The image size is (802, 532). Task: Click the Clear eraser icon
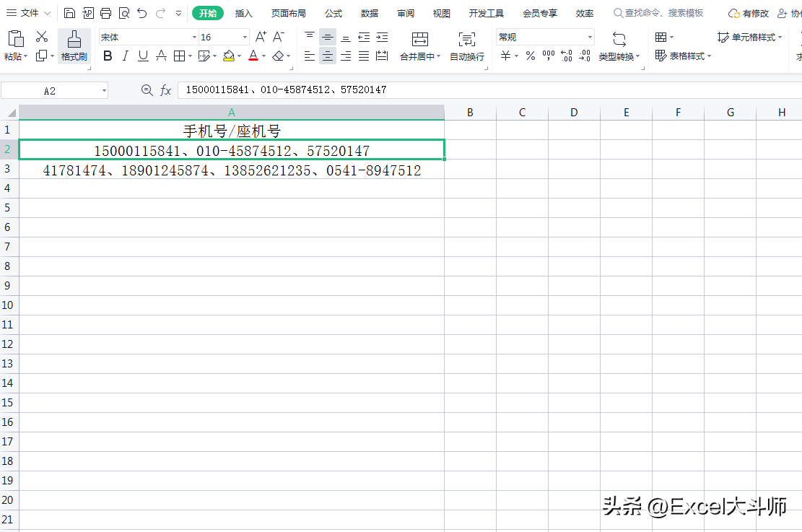click(x=278, y=56)
